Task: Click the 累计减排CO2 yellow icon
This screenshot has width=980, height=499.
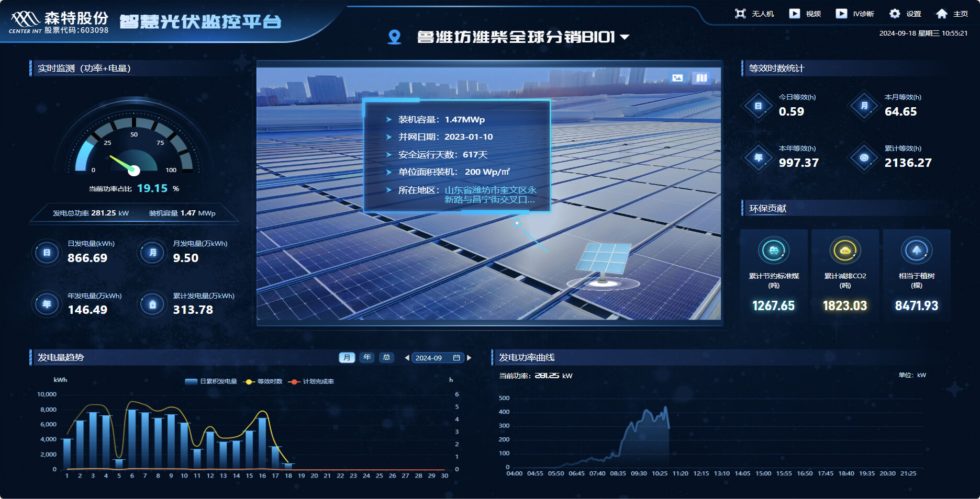Action: point(845,251)
